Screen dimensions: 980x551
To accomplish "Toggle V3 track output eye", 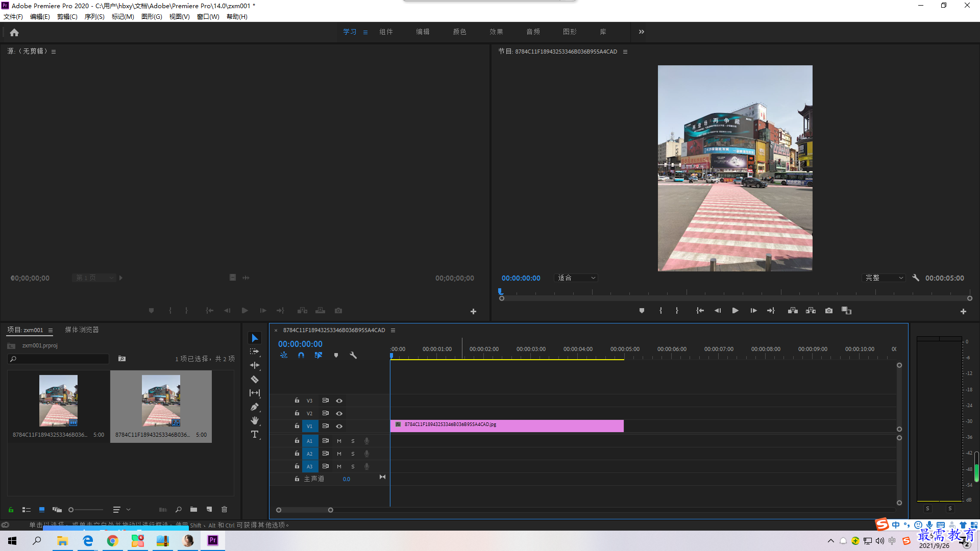I will click(x=339, y=401).
